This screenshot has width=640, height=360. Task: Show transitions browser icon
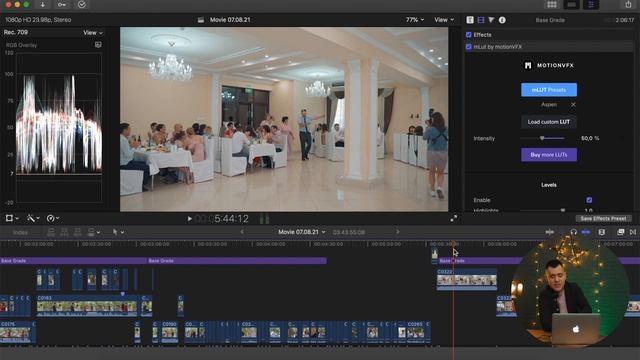633,232
